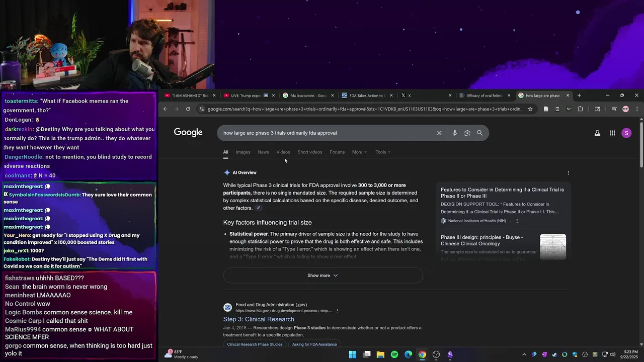
Task: Expand AI Overview with Show more
Action: click(323, 276)
